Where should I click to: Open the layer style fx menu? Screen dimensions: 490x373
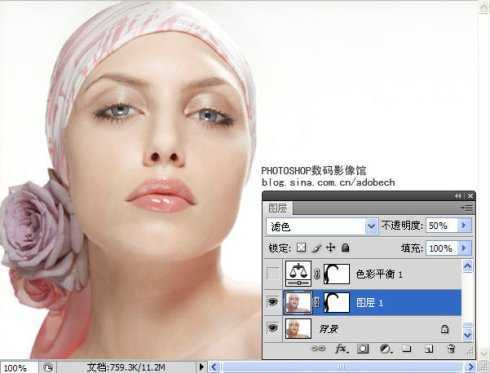click(341, 349)
